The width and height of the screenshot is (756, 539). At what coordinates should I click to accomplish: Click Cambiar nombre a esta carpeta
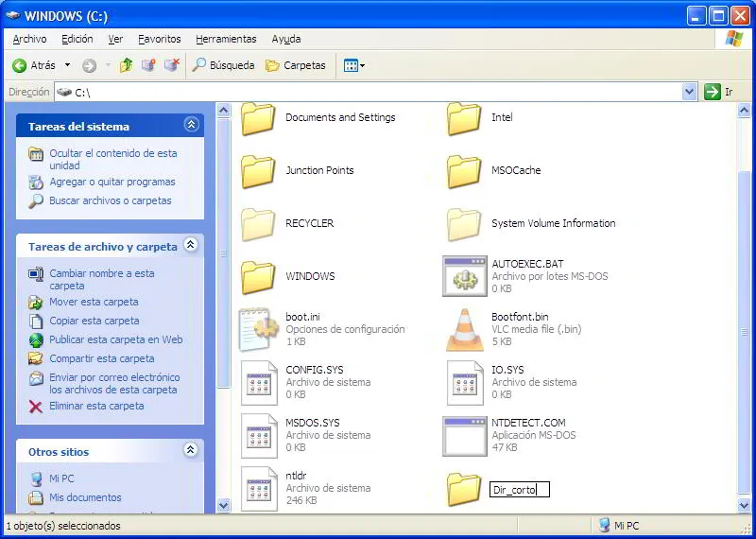pos(102,279)
